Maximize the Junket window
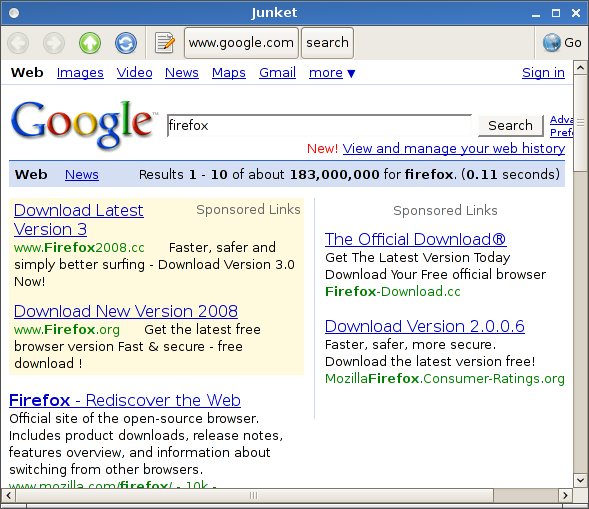 [556, 14]
